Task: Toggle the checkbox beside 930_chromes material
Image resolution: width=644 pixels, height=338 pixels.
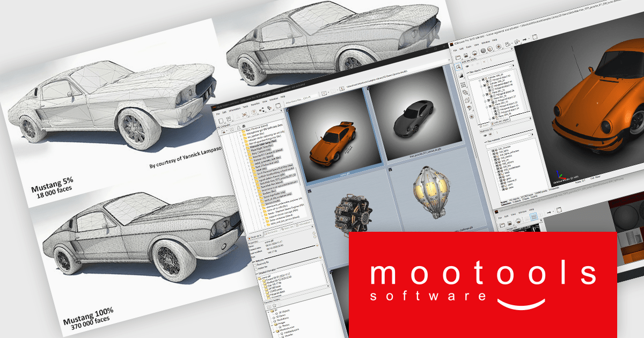Action: tap(494, 152)
